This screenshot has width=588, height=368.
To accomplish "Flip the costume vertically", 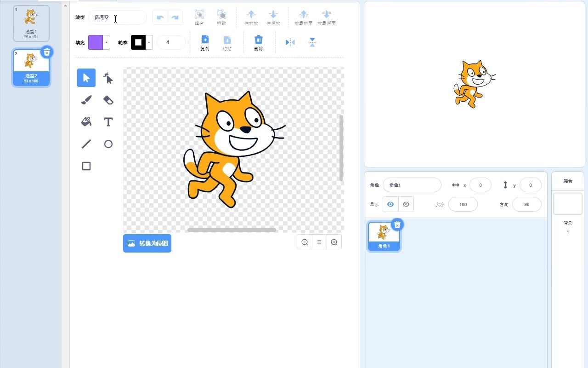I will pos(312,42).
